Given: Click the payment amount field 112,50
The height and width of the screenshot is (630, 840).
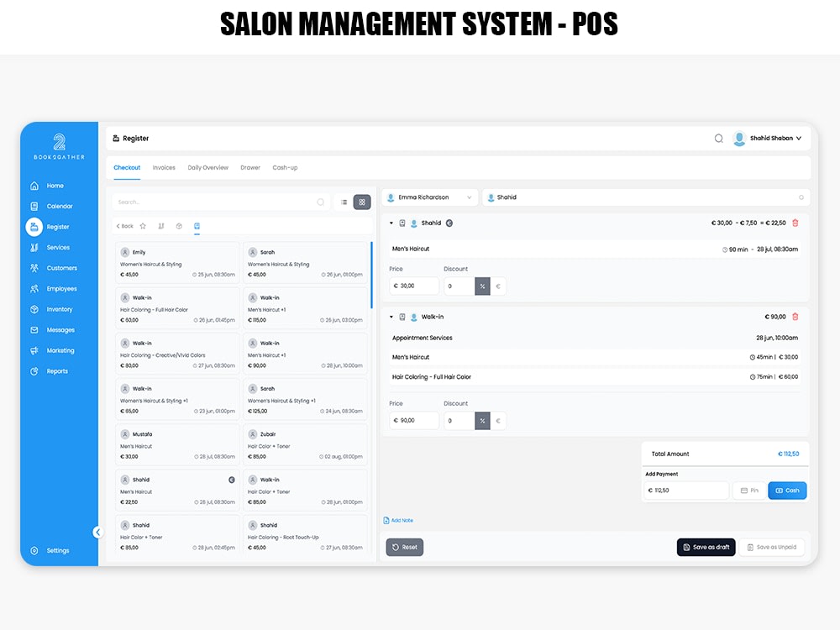Looking at the screenshot, I should [x=686, y=491].
